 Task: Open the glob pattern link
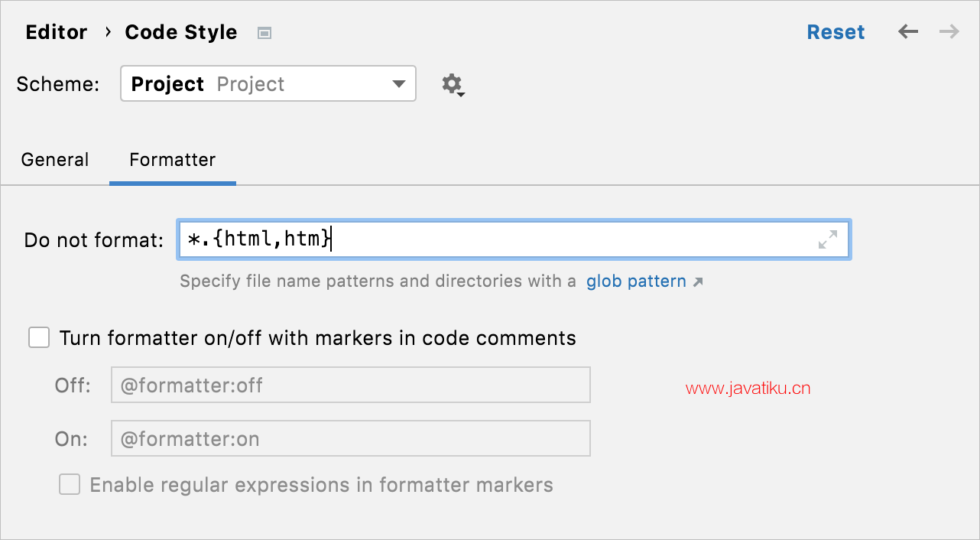(x=636, y=281)
